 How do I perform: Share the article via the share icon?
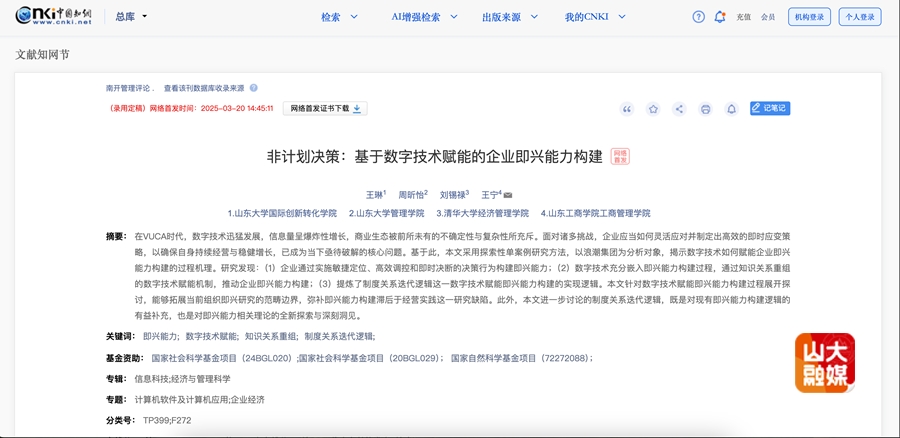(679, 109)
